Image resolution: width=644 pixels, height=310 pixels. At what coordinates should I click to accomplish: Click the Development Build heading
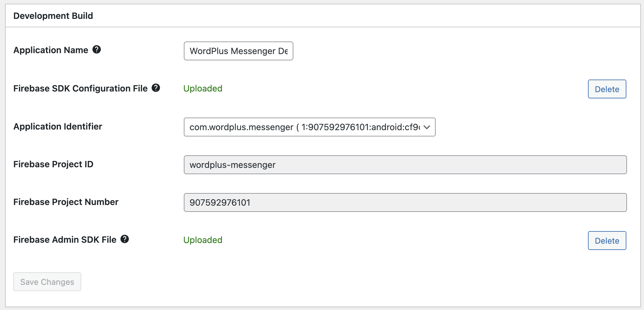53,16
